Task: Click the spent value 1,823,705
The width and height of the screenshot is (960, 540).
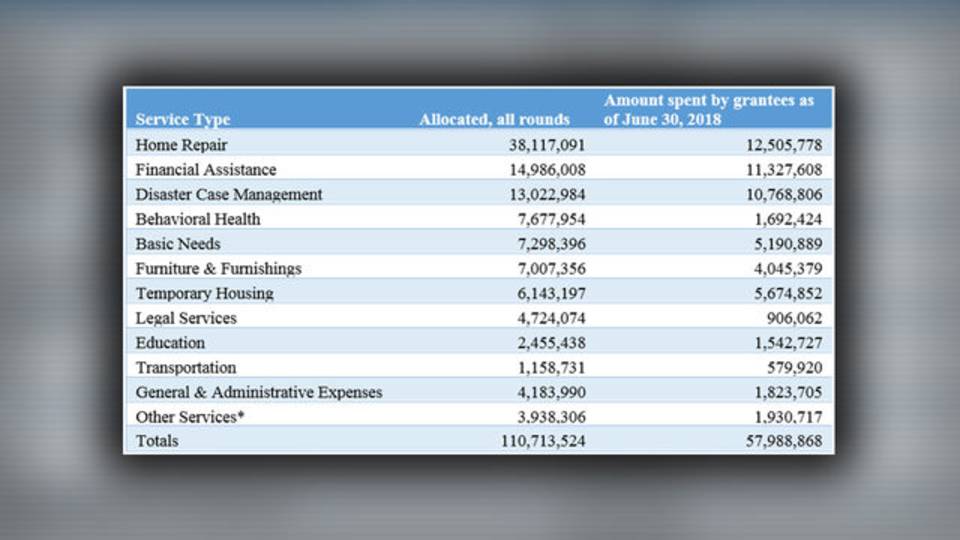Action: [788, 392]
